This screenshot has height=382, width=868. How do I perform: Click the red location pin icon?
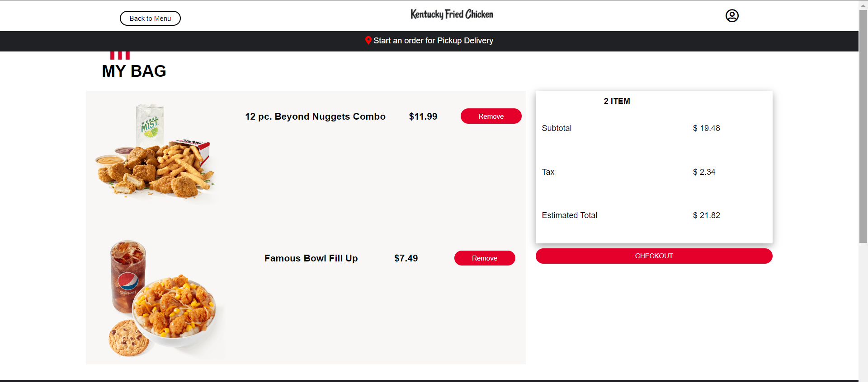tap(368, 40)
